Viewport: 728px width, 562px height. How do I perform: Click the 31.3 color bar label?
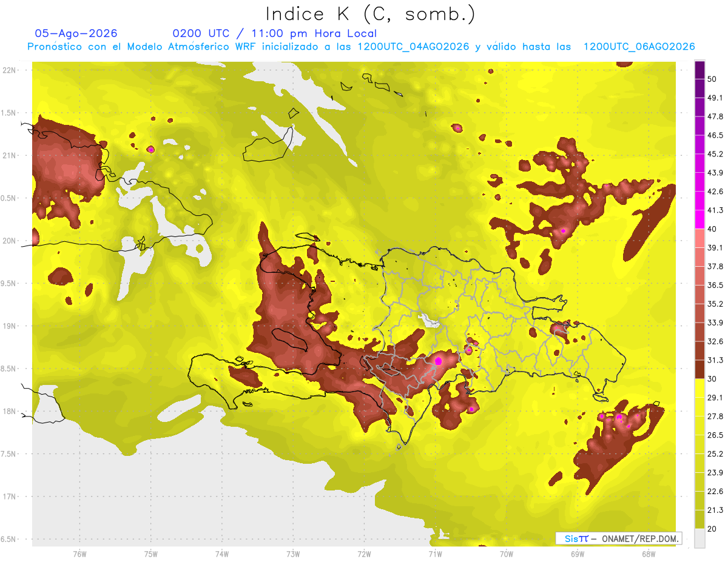point(715,360)
